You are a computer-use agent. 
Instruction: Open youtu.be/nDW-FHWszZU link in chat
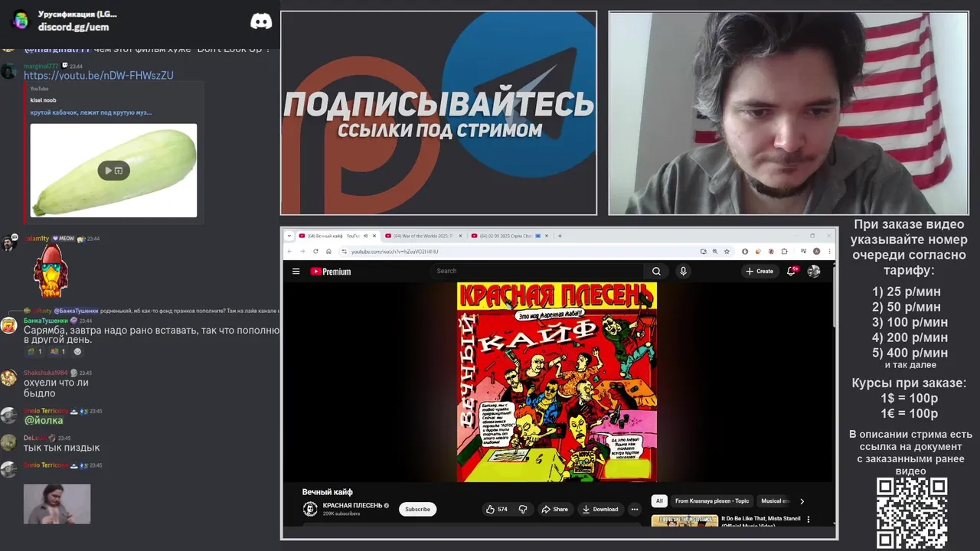click(99, 76)
